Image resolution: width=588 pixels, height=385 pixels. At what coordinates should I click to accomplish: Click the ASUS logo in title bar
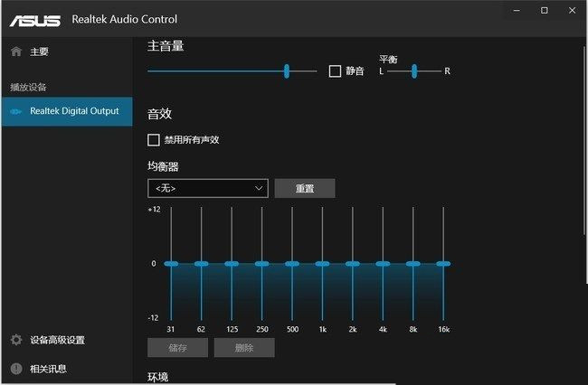click(x=33, y=19)
